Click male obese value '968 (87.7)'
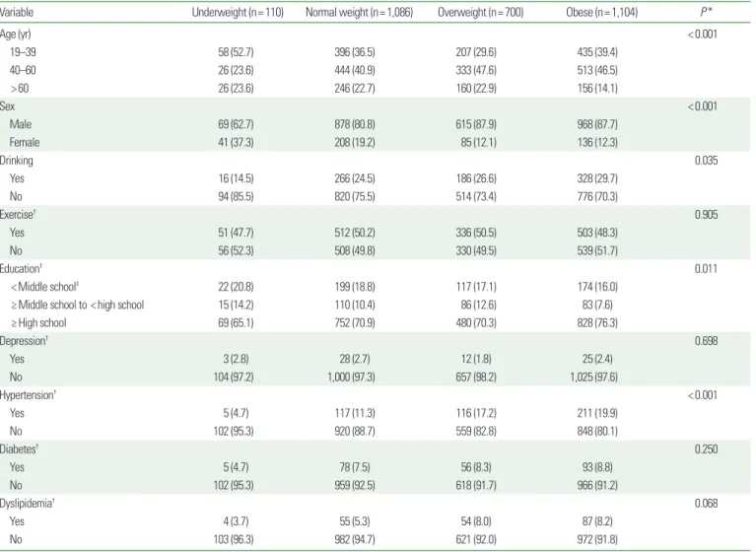756x552 pixels. click(x=597, y=124)
